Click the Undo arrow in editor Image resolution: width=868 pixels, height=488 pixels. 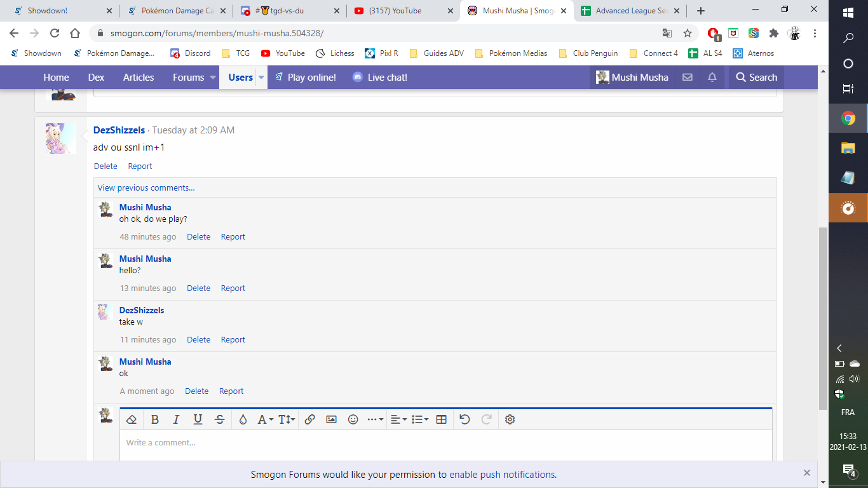[x=465, y=419]
